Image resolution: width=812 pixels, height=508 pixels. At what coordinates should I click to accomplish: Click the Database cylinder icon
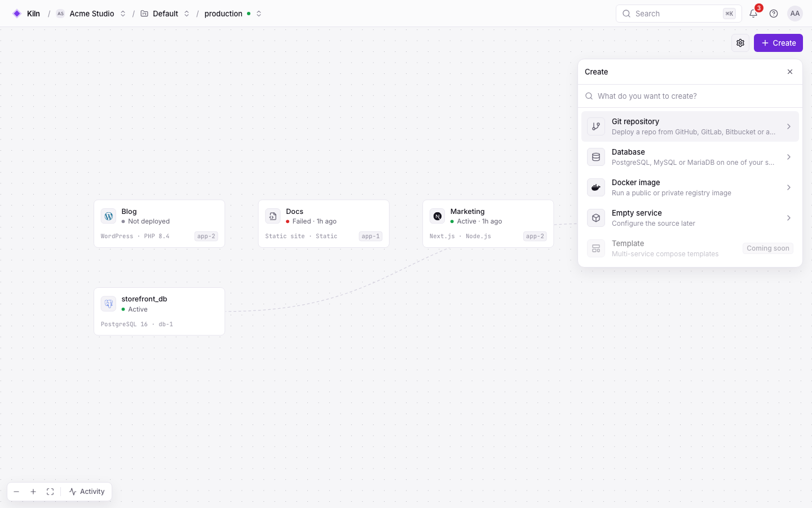(596, 157)
